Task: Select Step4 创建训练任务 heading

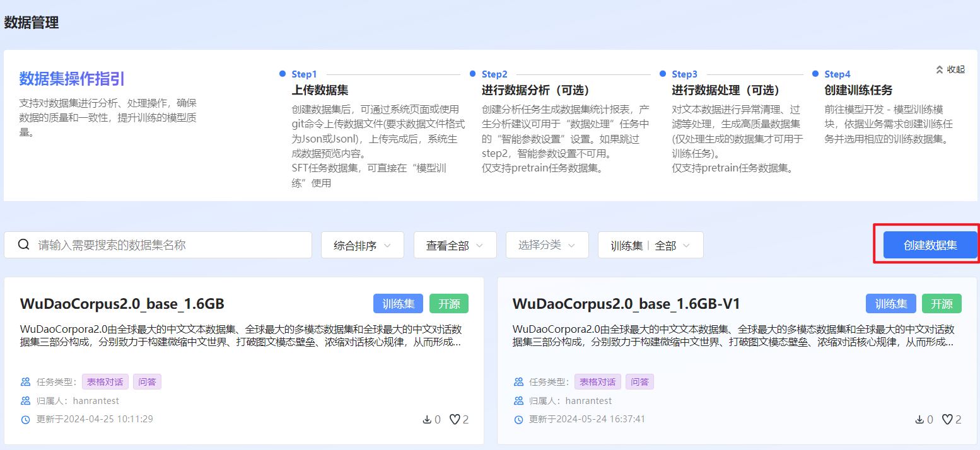Action: 858,90
